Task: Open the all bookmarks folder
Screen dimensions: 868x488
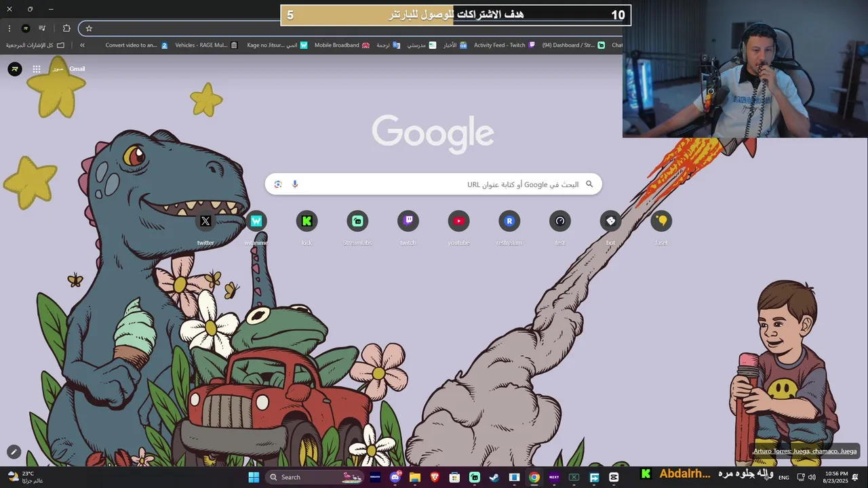Action: pos(35,45)
